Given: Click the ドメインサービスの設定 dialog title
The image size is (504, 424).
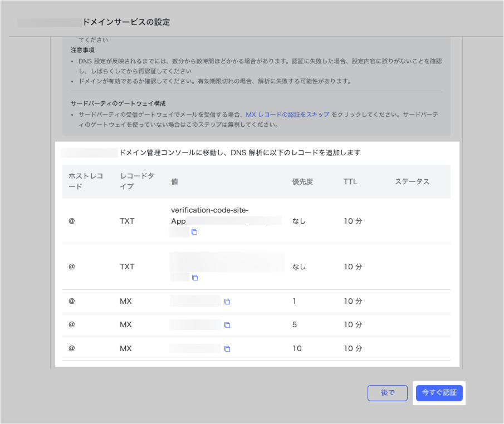Looking at the screenshot, I should [x=126, y=22].
